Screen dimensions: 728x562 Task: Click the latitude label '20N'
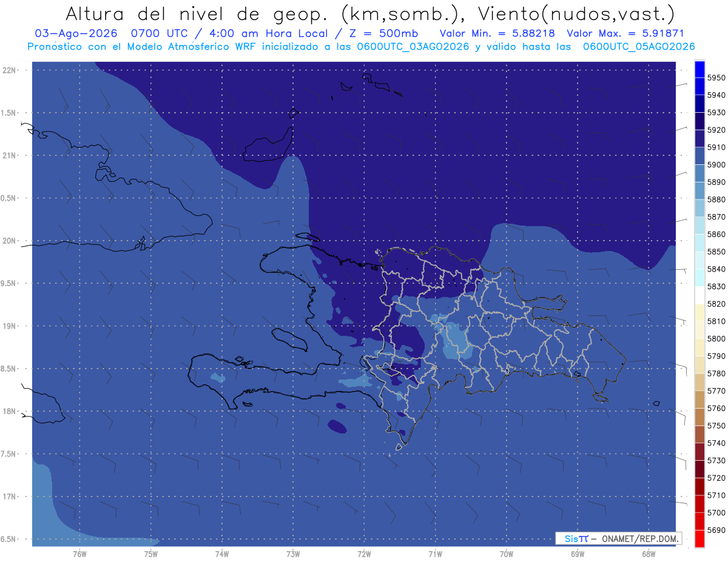9,241
